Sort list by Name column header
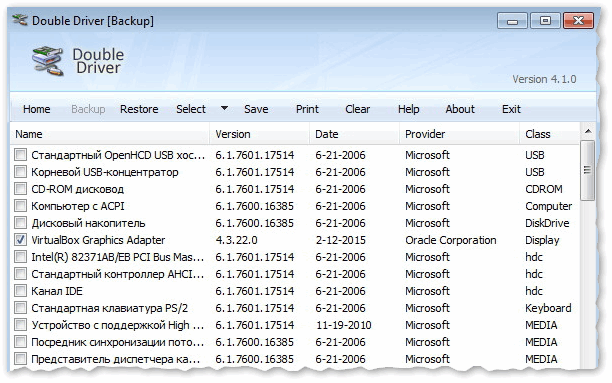Image resolution: width=612 pixels, height=383 pixels. click(110, 134)
